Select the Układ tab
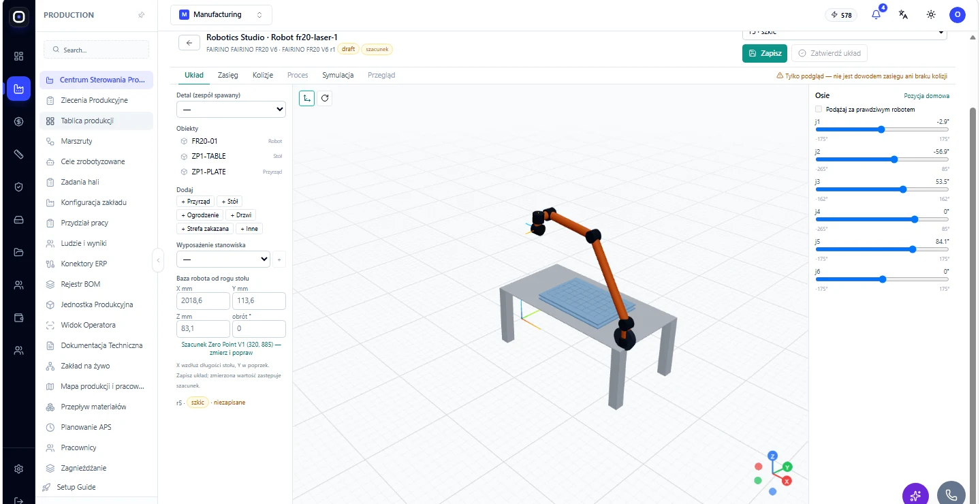 coord(194,75)
